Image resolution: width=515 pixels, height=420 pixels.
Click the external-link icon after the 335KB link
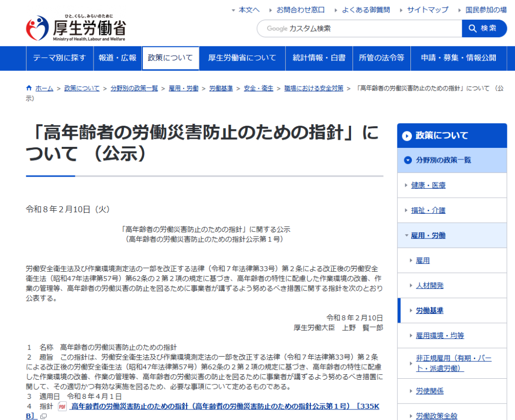[x=43, y=416]
